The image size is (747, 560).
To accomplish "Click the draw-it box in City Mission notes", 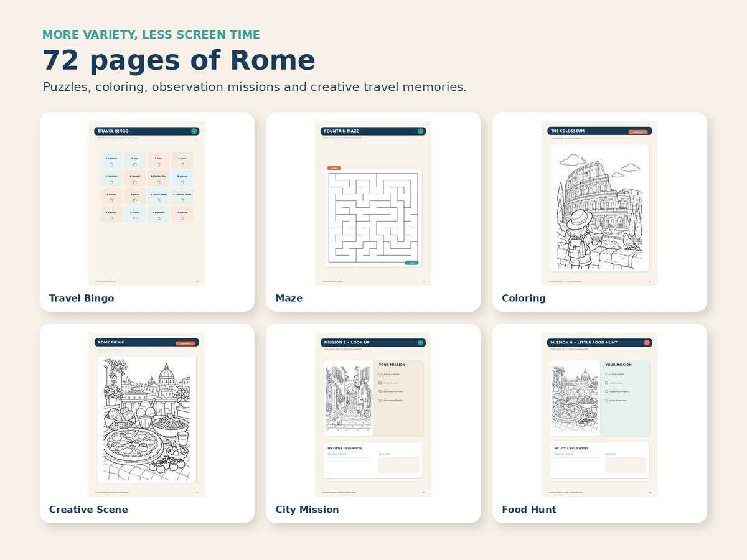I will (399, 465).
